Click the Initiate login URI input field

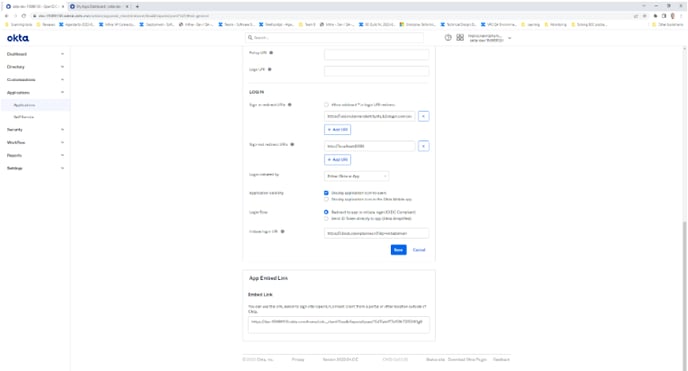(x=376, y=233)
